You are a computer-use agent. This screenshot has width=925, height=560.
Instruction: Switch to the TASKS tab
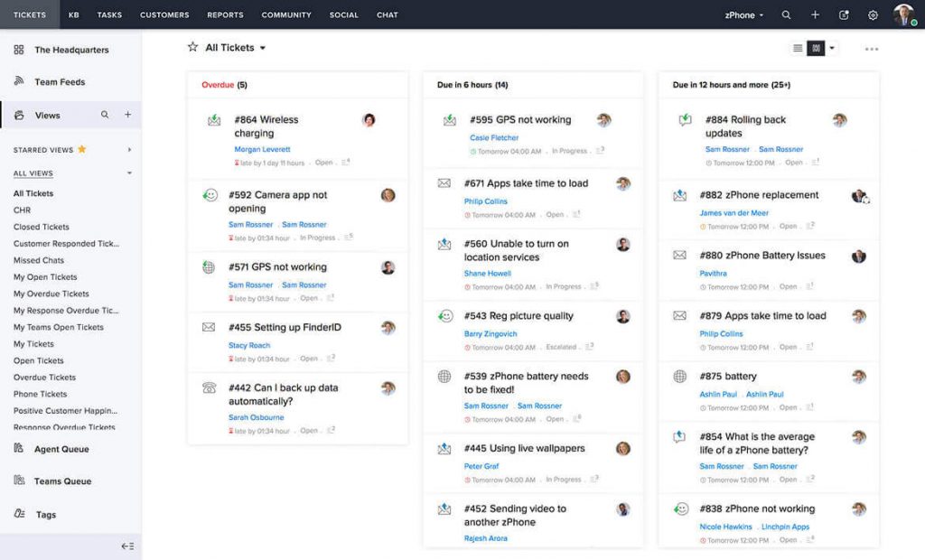click(x=111, y=14)
